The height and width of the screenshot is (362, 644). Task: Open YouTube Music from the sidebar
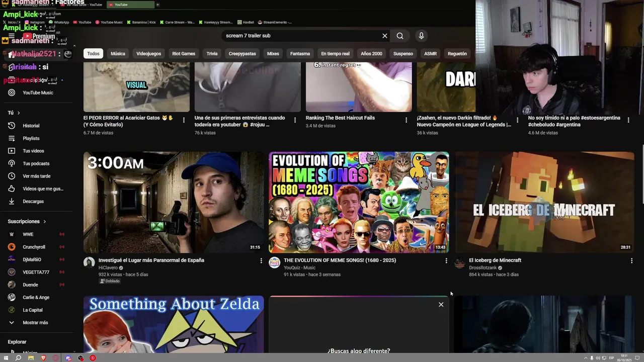coord(35,93)
